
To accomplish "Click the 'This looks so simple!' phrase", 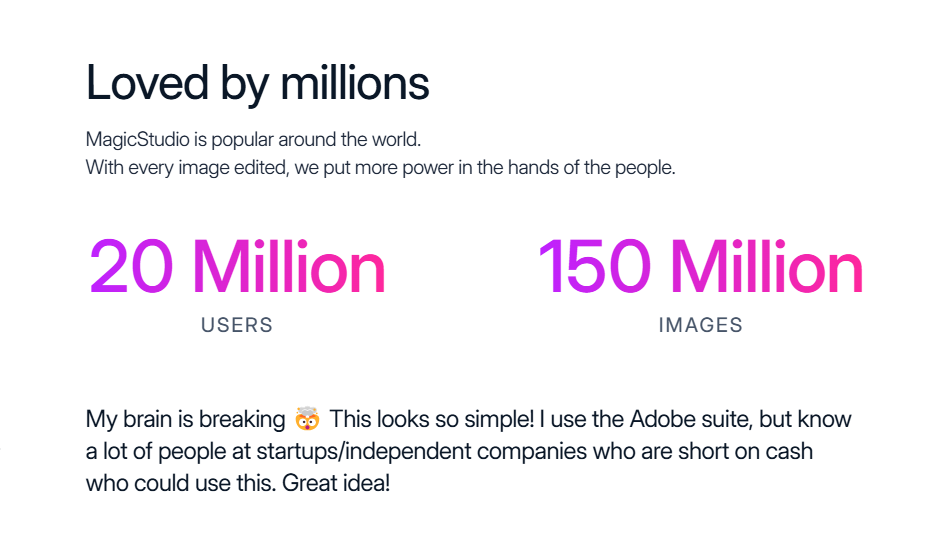I will pos(432,419).
